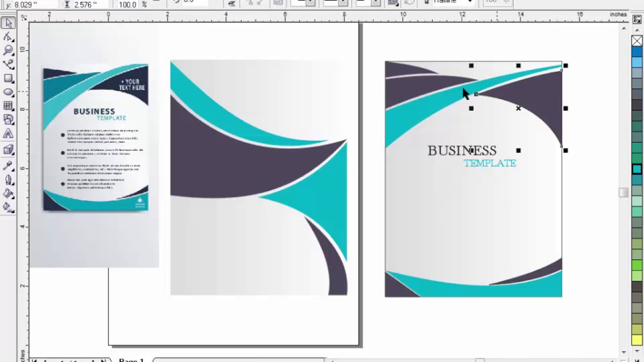Click the scale percentage field 100.0
Screen dimensions: 644x362
point(127,5)
